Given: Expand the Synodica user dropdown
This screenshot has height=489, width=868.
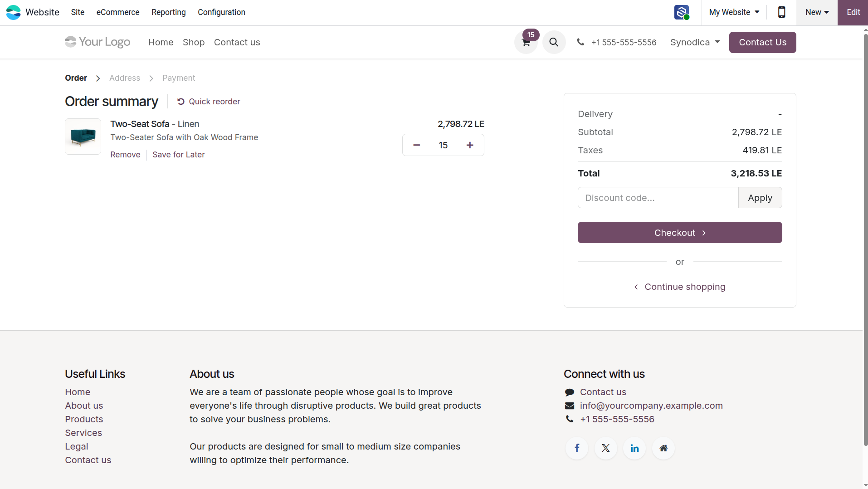Looking at the screenshot, I should (695, 42).
